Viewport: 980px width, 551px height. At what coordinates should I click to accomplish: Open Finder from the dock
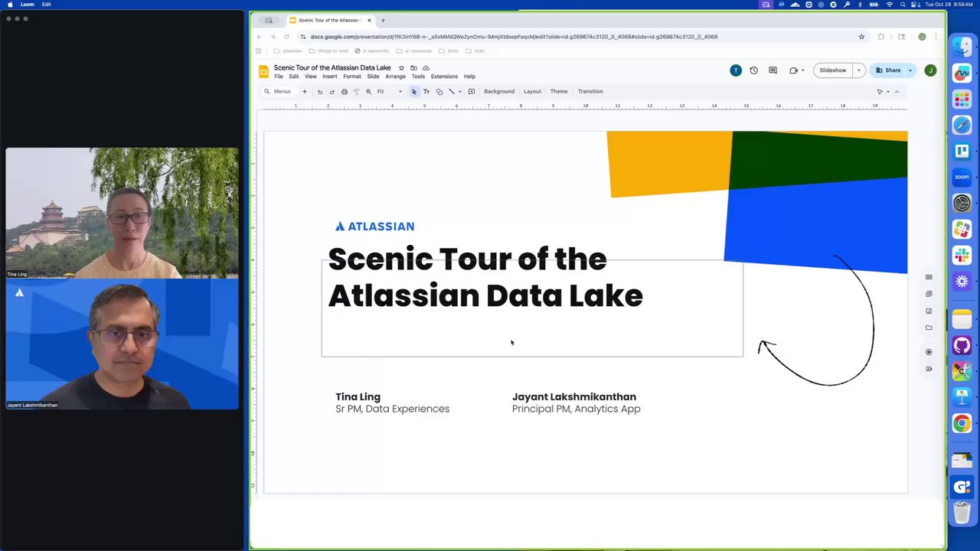click(x=962, y=47)
